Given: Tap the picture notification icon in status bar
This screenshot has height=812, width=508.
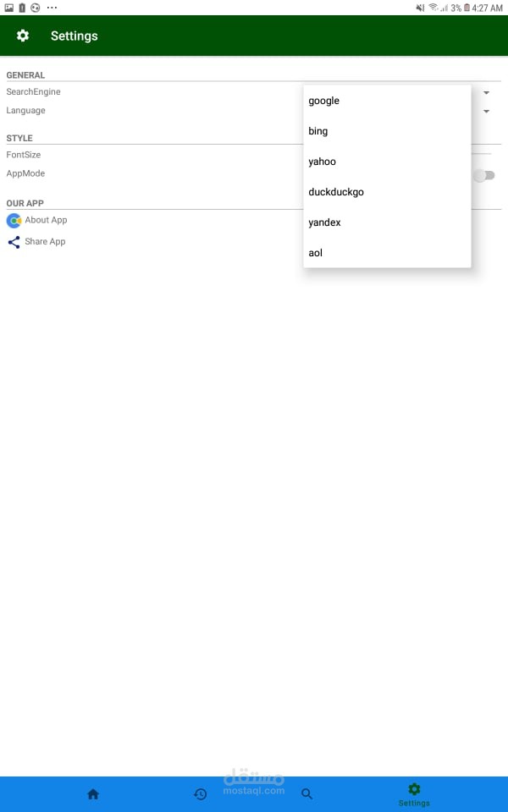Looking at the screenshot, I should pos(8,8).
